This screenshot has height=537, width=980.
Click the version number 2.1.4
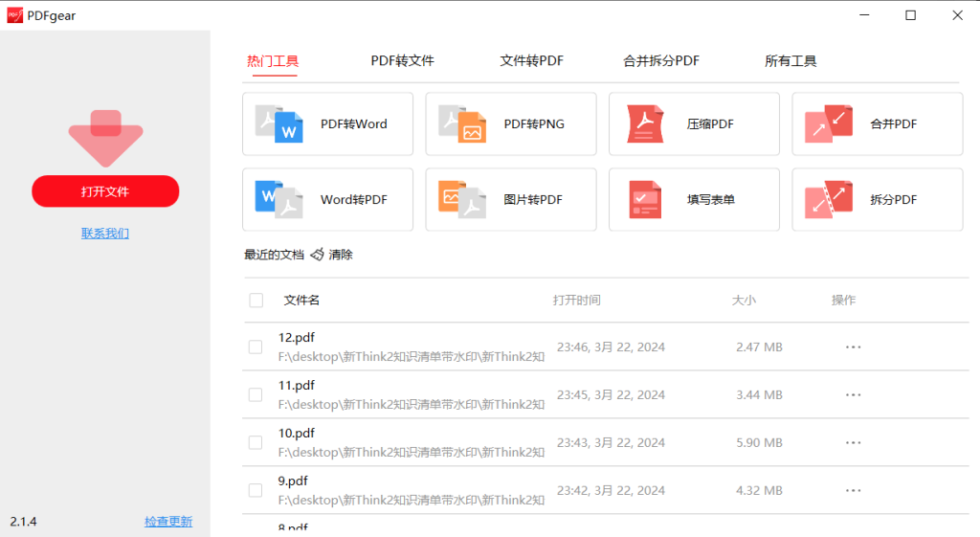tap(23, 522)
